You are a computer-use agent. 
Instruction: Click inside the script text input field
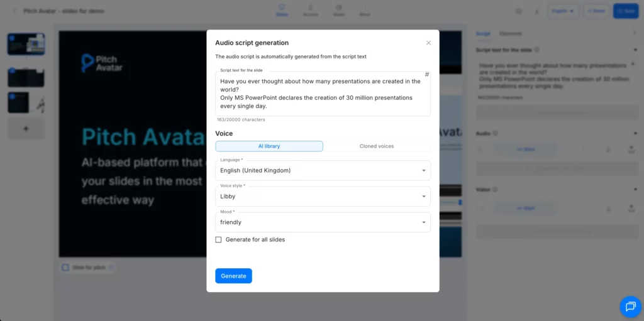click(x=321, y=94)
